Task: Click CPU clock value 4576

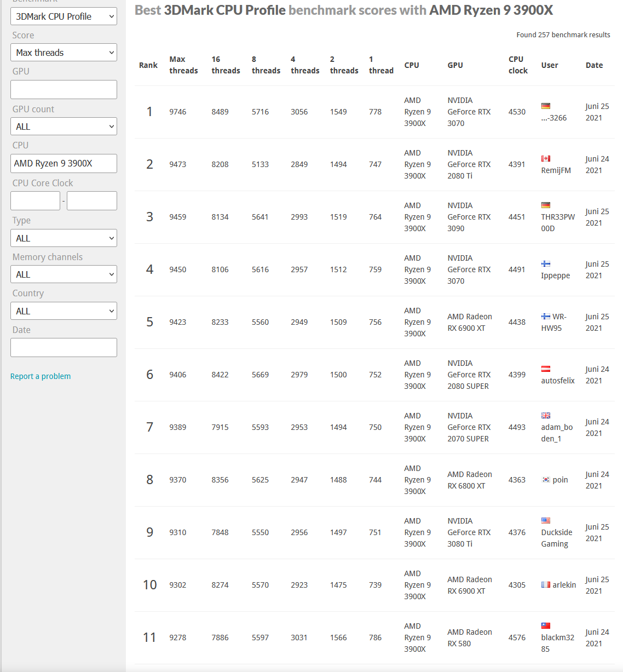Action: point(517,637)
